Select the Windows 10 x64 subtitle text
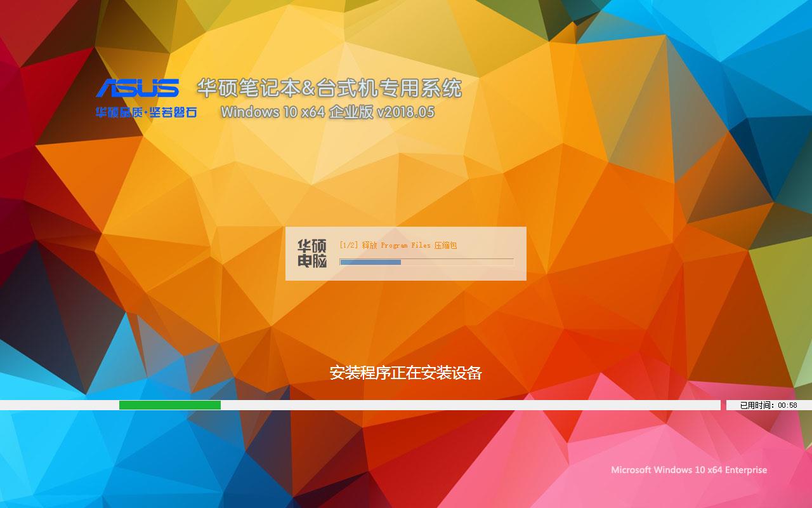The height and width of the screenshot is (508, 812). pyautogui.click(x=273, y=112)
